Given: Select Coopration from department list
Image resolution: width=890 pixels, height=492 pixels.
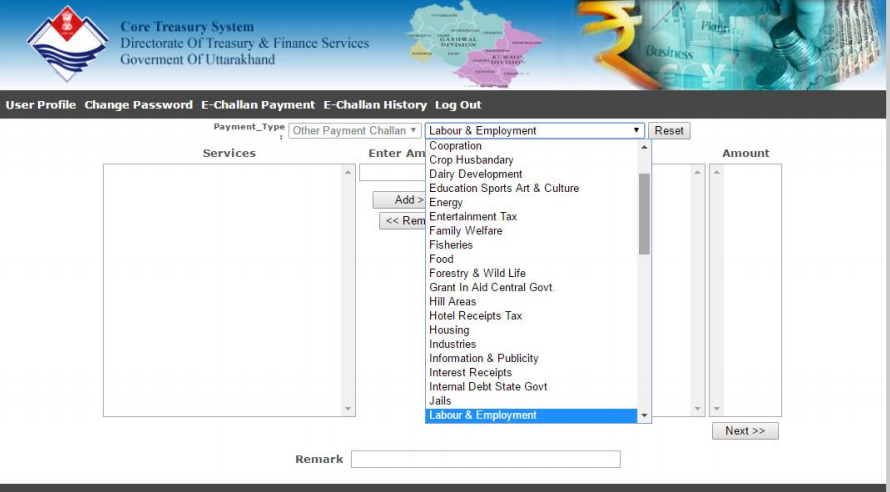Looking at the screenshot, I should pos(531,146).
